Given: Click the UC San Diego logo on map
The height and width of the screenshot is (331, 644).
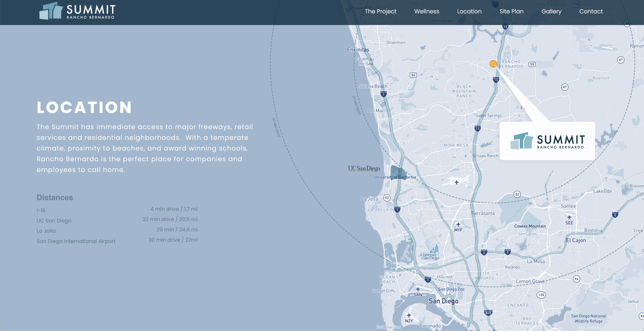Looking at the screenshot, I should 364,169.
